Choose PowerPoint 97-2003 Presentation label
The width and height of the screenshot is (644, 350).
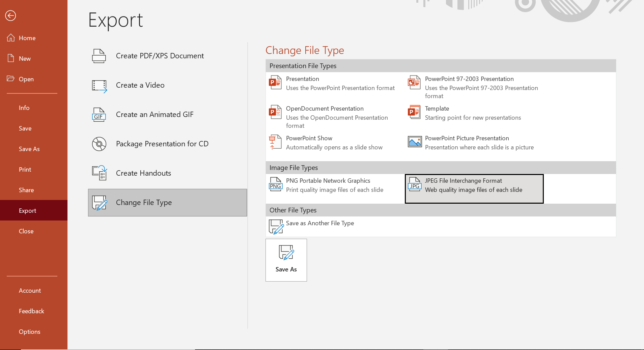point(469,79)
